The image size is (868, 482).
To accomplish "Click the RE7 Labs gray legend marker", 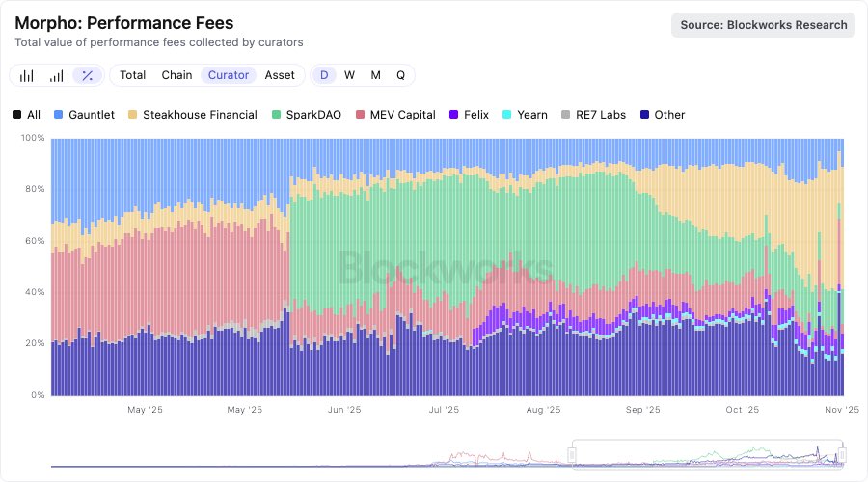I will click(x=565, y=115).
